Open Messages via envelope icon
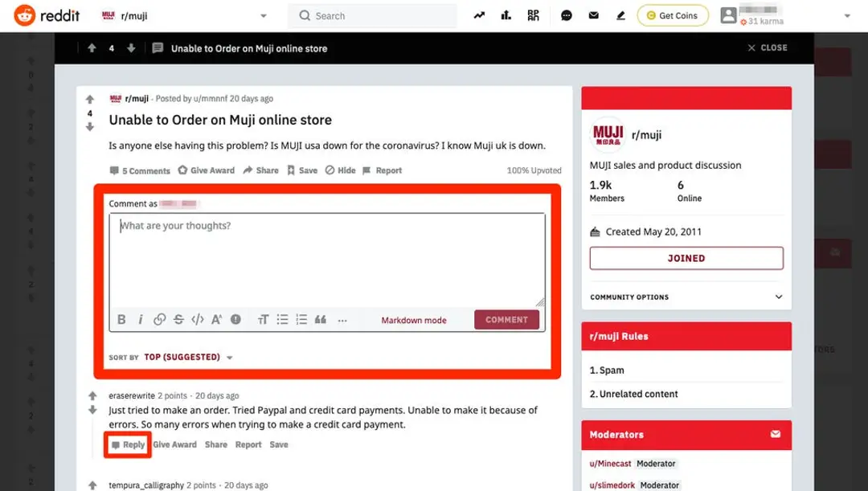Screen dimensions: 868x491 pos(593,15)
